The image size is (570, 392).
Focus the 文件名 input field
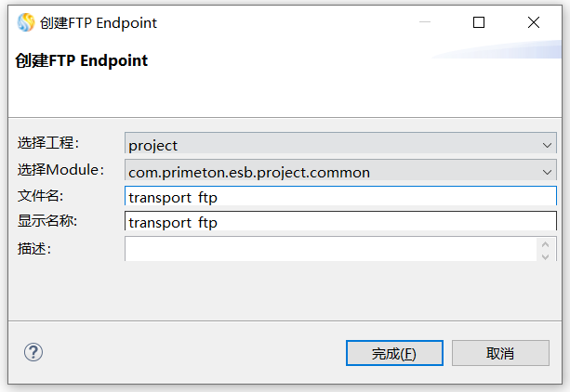(x=340, y=196)
